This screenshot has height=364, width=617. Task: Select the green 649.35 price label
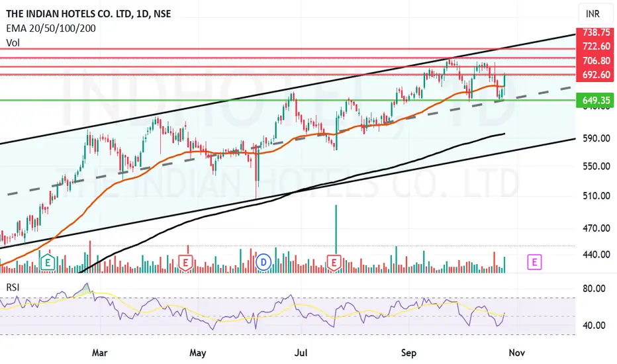[x=596, y=101]
